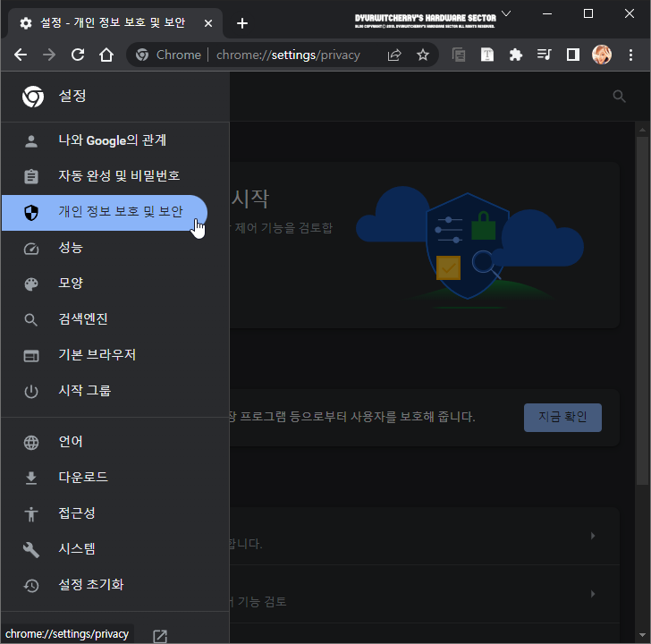Image resolution: width=651 pixels, height=644 pixels.
Task: Open the tab search chevron in title bar
Action: [506, 13]
